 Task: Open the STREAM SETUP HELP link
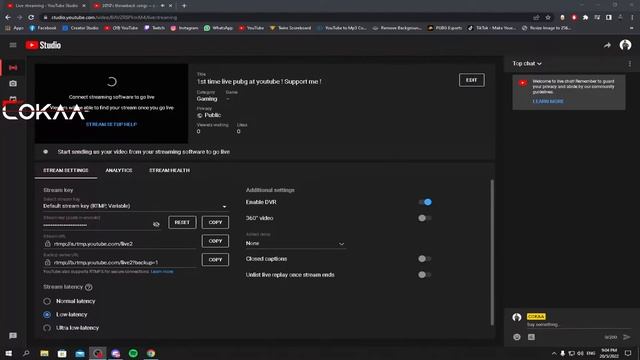(111, 124)
